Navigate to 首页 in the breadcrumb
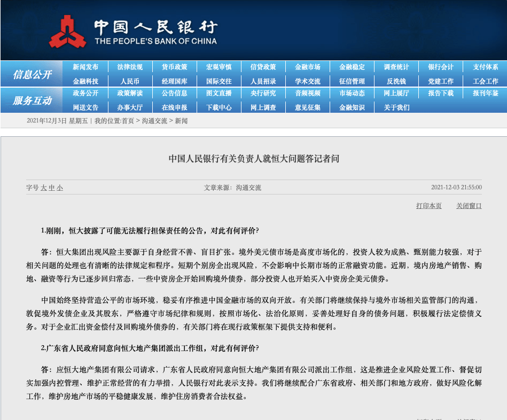The height and width of the screenshot is (420, 507). point(128,121)
